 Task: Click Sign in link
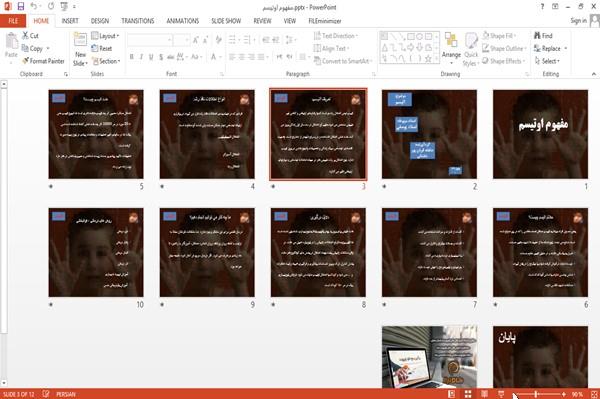point(578,21)
